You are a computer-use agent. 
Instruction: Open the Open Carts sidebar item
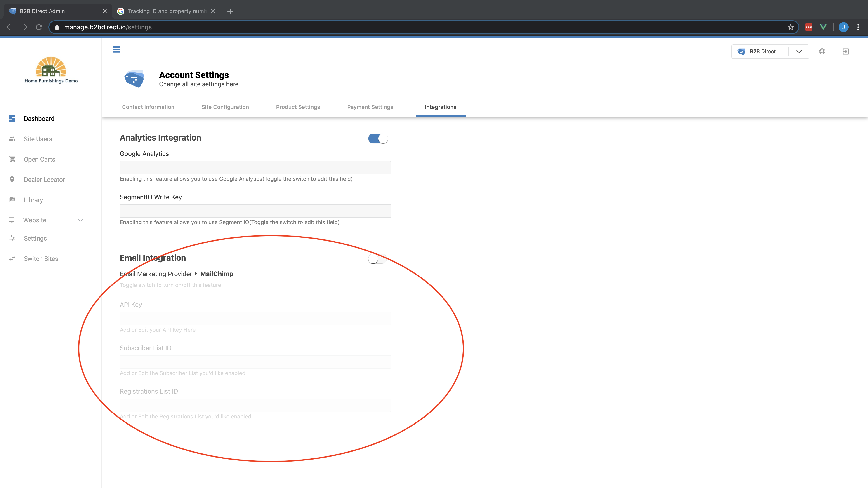click(39, 159)
